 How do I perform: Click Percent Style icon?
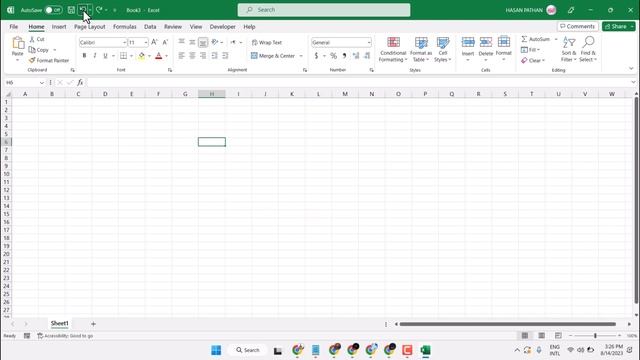coord(333,56)
